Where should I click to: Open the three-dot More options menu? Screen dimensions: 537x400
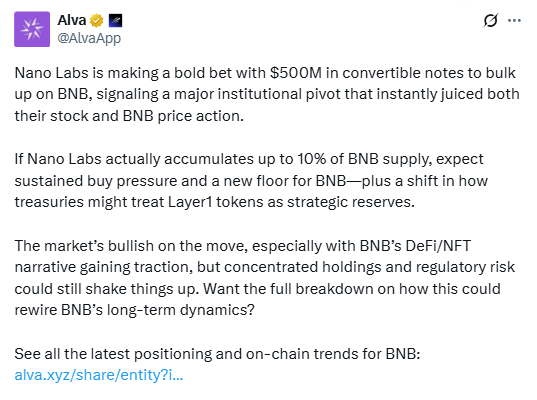point(514,21)
